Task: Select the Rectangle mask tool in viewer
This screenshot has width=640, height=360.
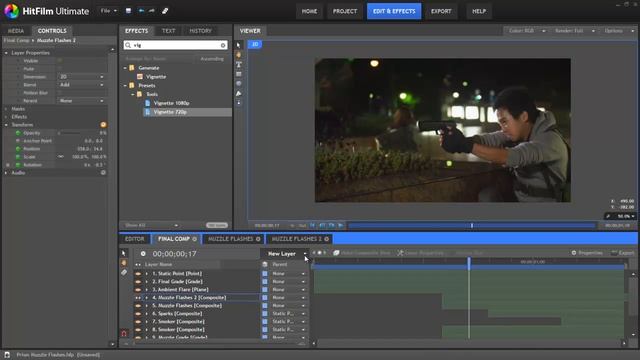Action: pyautogui.click(x=239, y=74)
